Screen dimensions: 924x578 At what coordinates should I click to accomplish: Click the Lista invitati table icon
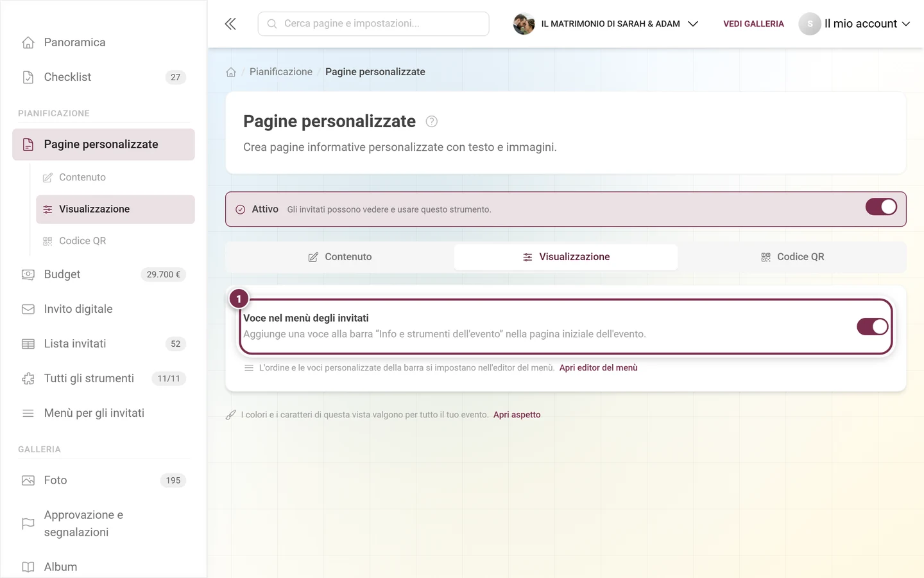click(28, 344)
